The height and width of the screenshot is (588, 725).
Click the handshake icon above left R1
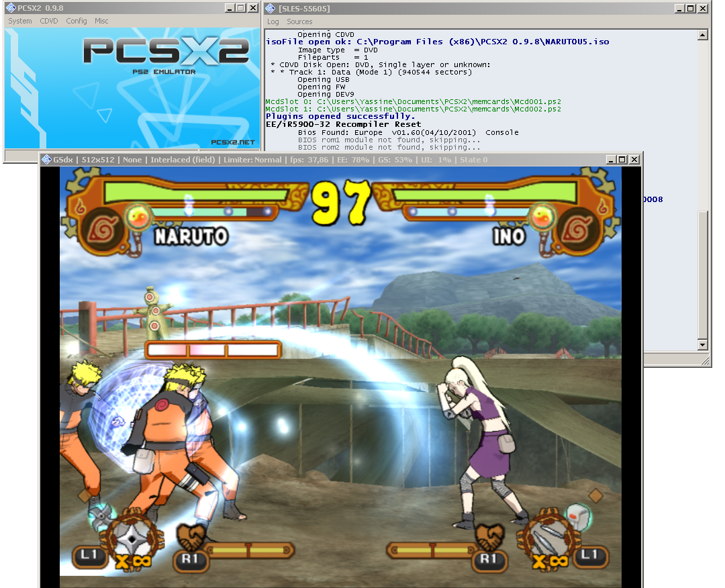click(x=191, y=537)
